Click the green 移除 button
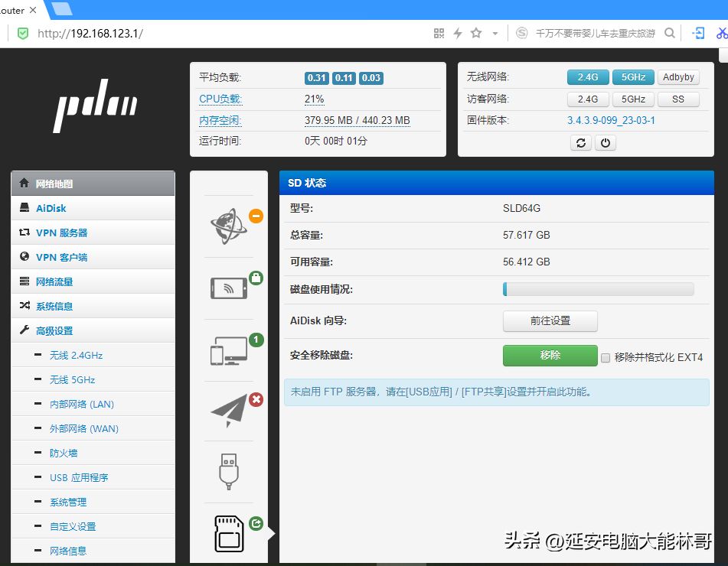Screen dimensions: 728x566 pos(550,356)
